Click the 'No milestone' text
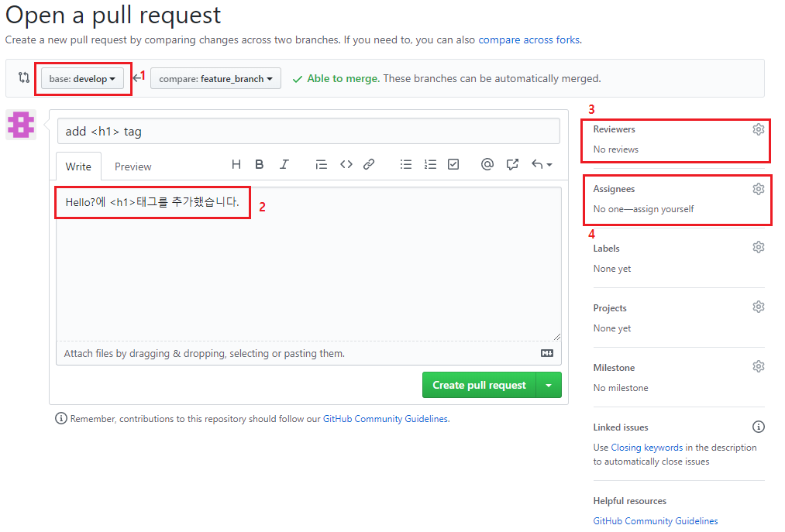Viewport: 785px width, 532px height. click(621, 388)
